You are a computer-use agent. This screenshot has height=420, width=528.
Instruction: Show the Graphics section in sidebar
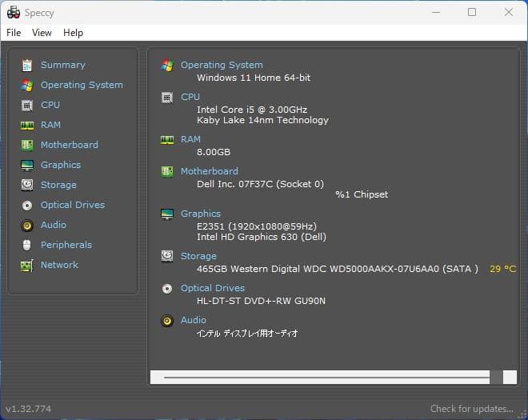(x=61, y=165)
